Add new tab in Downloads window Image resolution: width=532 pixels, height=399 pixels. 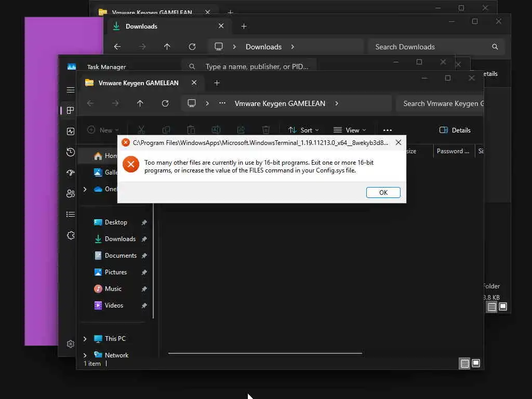244,26
